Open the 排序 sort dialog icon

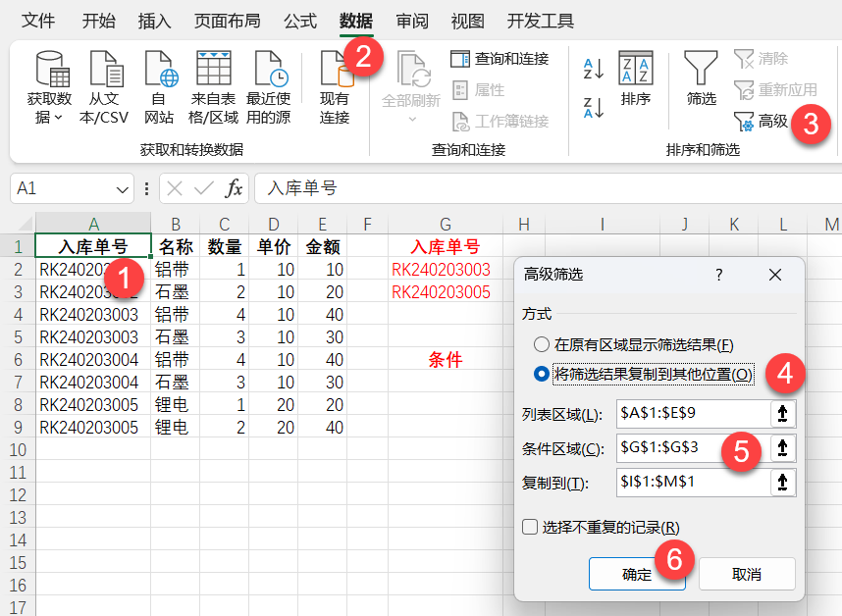[636, 71]
